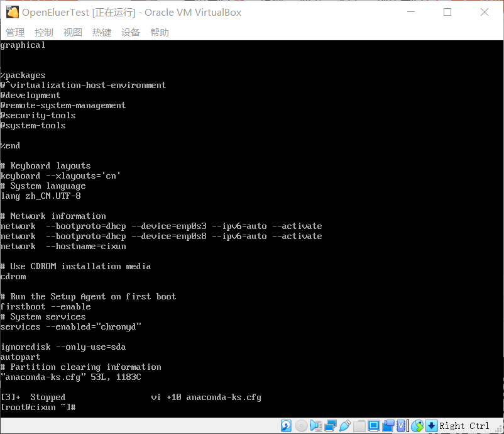Open the 视图 menu
504x434 pixels.
pos(73,33)
